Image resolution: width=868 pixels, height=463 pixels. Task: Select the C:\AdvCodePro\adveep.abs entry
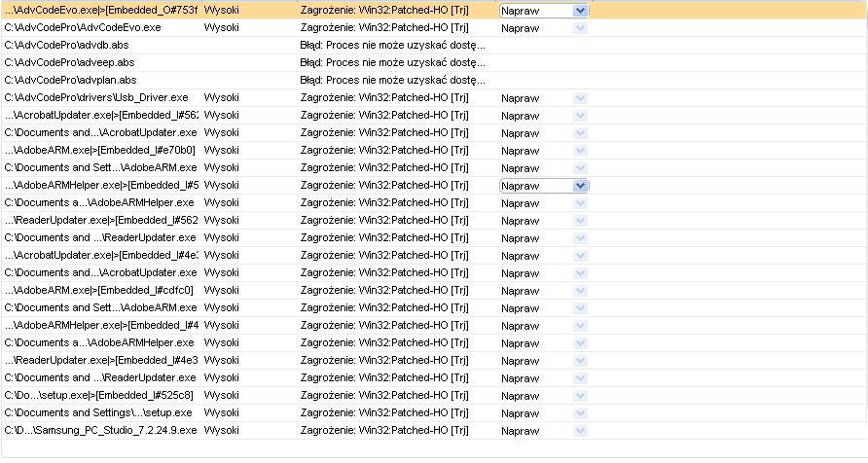[434, 62]
